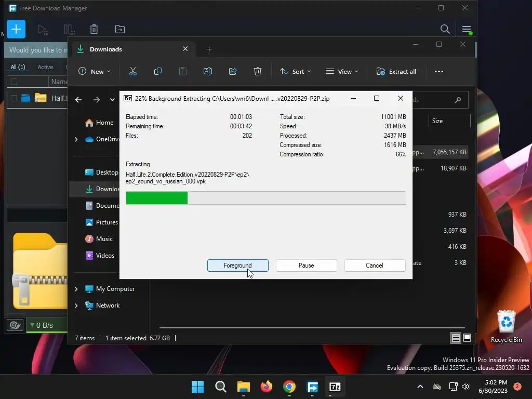Launch Chrome from taskbar

coord(289,387)
